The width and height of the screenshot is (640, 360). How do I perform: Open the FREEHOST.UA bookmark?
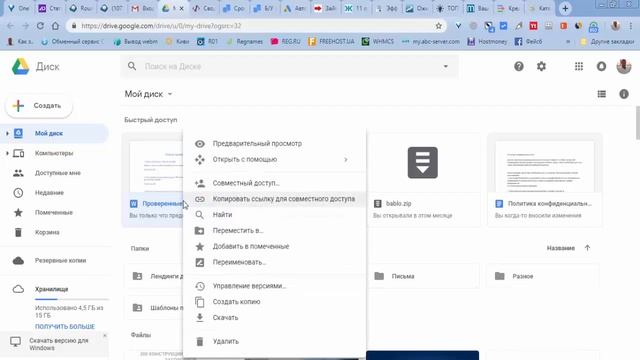coord(331,42)
